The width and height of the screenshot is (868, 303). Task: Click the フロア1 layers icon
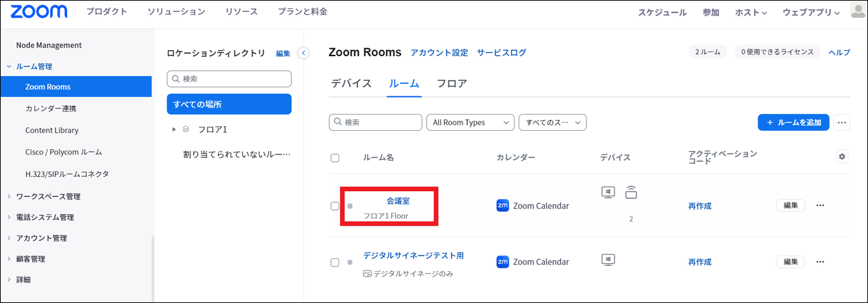[x=186, y=129]
